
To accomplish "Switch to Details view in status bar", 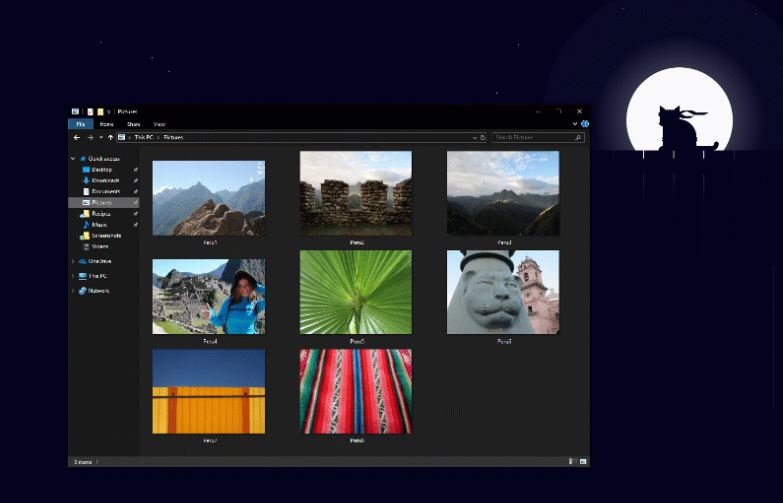I will 571,461.
